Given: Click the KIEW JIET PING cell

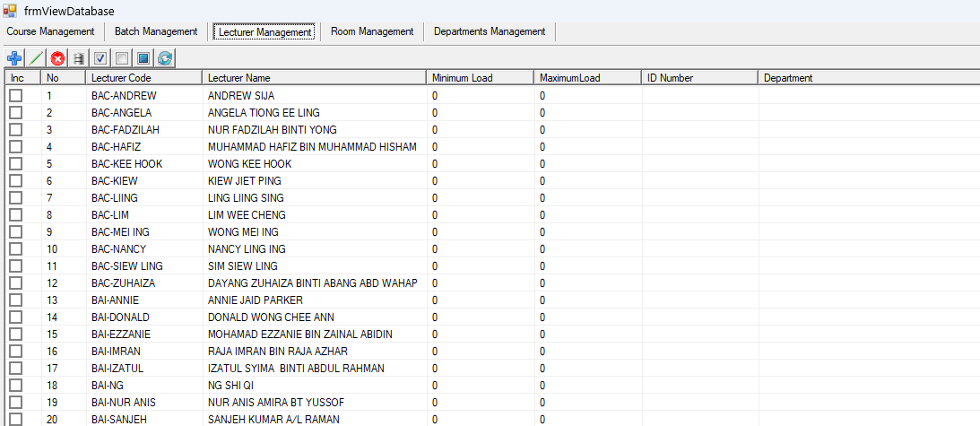Looking at the screenshot, I should [315, 181].
